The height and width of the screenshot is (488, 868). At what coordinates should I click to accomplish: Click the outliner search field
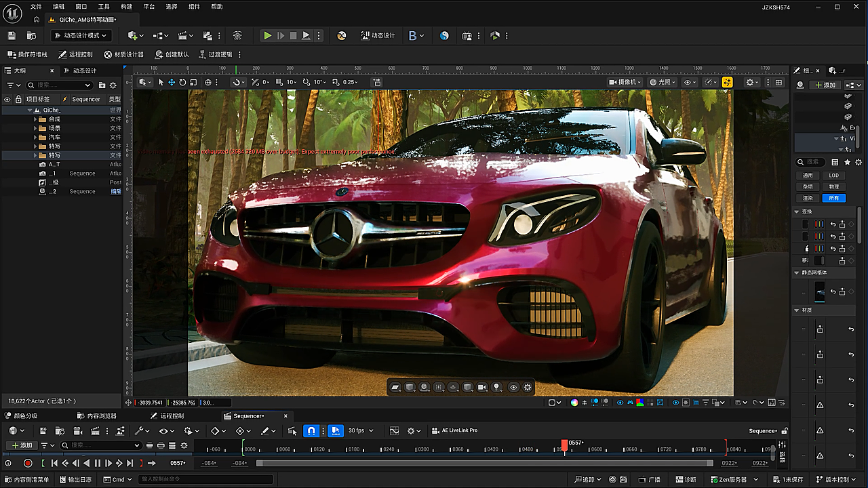coord(59,85)
